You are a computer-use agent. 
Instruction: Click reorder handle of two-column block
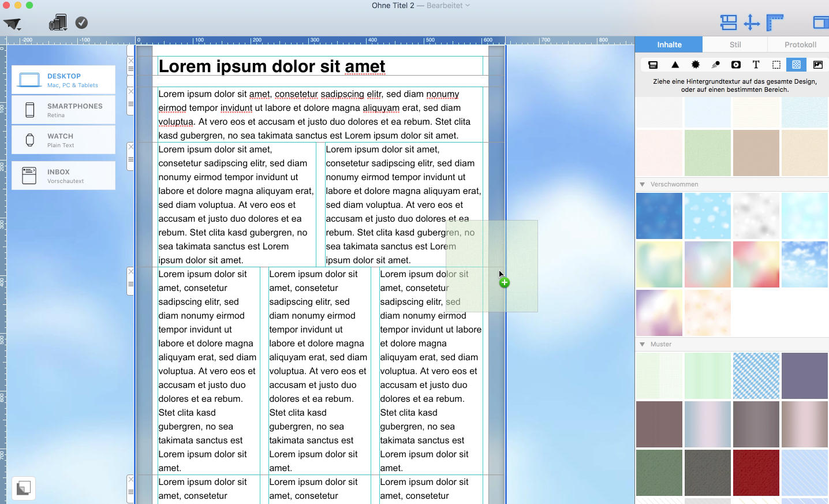pyautogui.click(x=130, y=160)
